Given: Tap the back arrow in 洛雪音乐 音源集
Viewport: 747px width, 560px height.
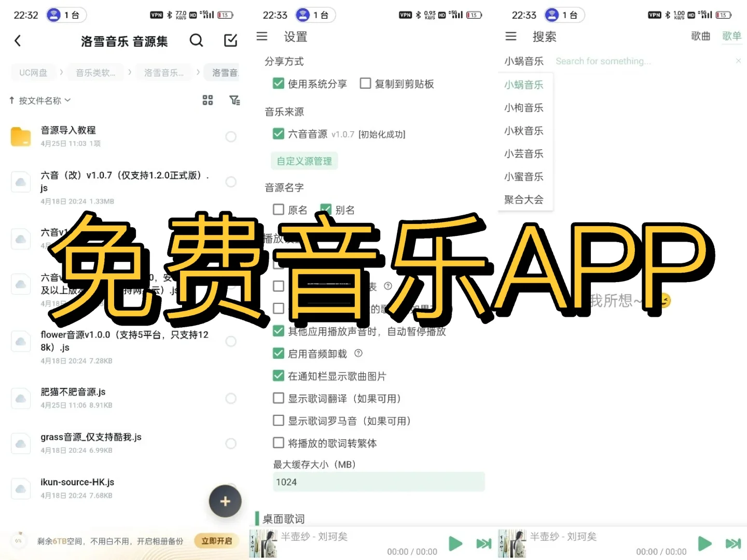Looking at the screenshot, I should [18, 40].
